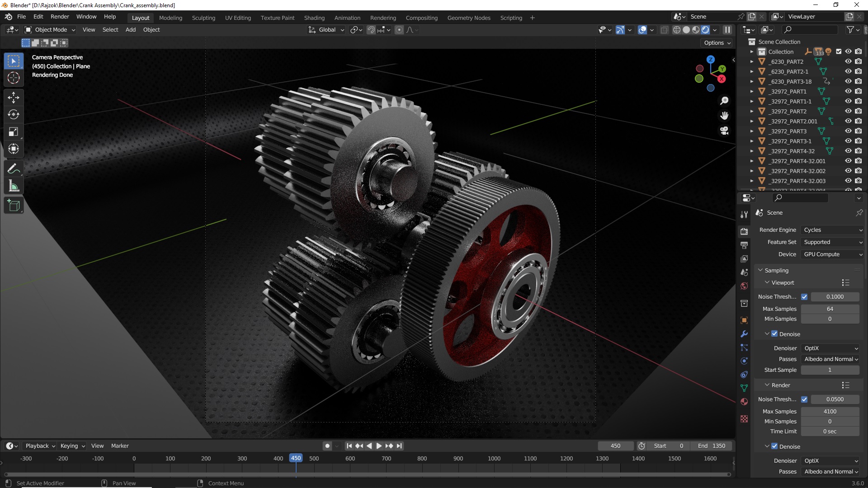
Task: Toggle visibility of _6230_PART2 layer
Action: 847,61
